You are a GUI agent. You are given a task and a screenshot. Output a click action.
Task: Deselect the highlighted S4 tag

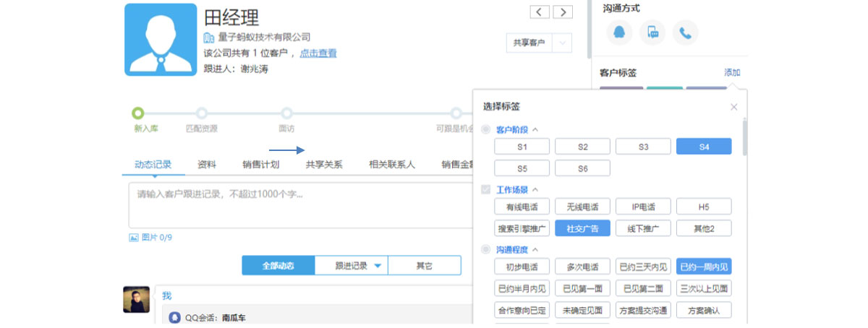(704, 147)
